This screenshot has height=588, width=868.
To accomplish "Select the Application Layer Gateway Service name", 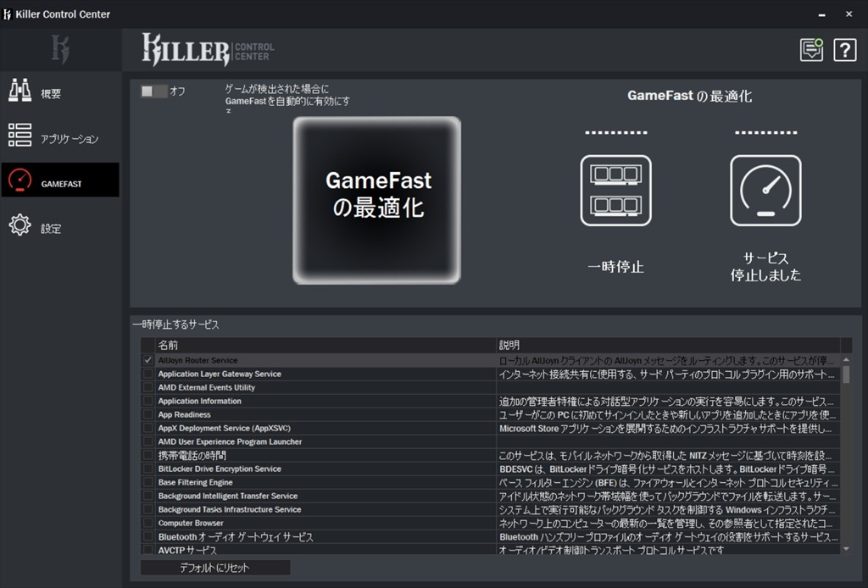I will pos(220,374).
